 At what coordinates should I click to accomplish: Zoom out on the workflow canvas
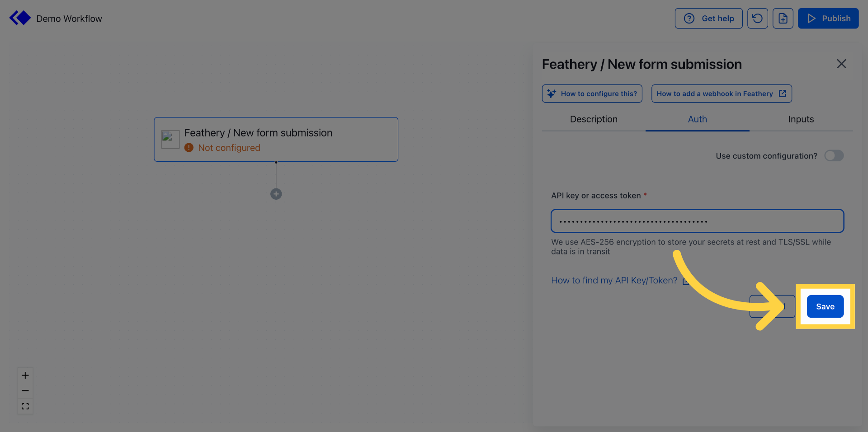(x=25, y=391)
